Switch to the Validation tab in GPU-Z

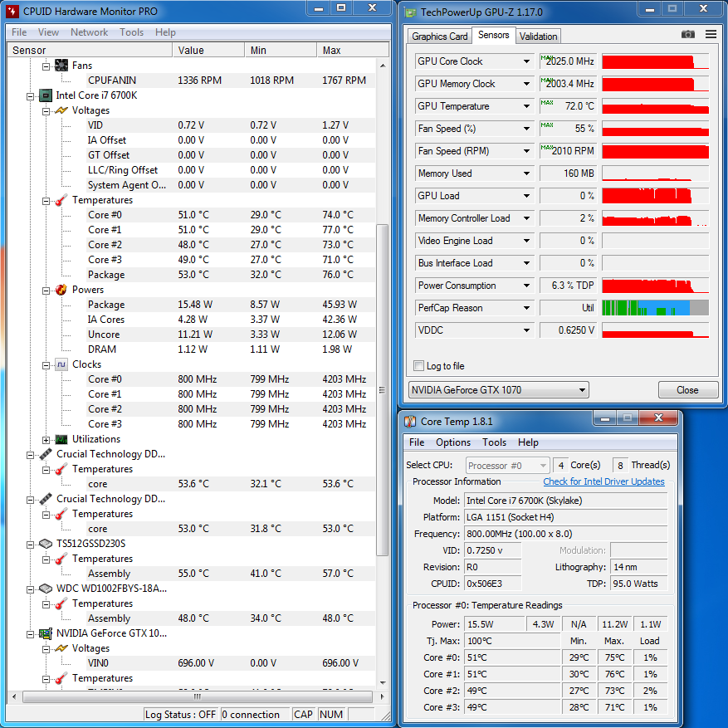click(538, 37)
